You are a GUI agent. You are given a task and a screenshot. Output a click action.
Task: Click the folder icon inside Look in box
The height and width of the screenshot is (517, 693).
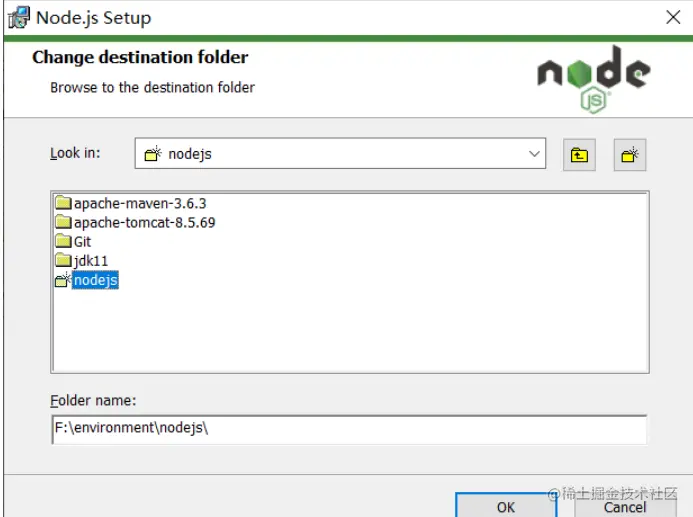[x=153, y=154]
